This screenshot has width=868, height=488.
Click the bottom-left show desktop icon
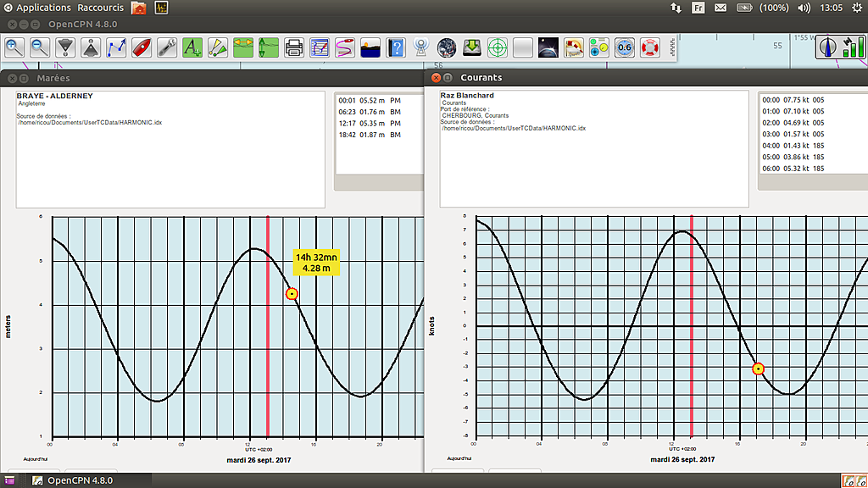(9, 480)
